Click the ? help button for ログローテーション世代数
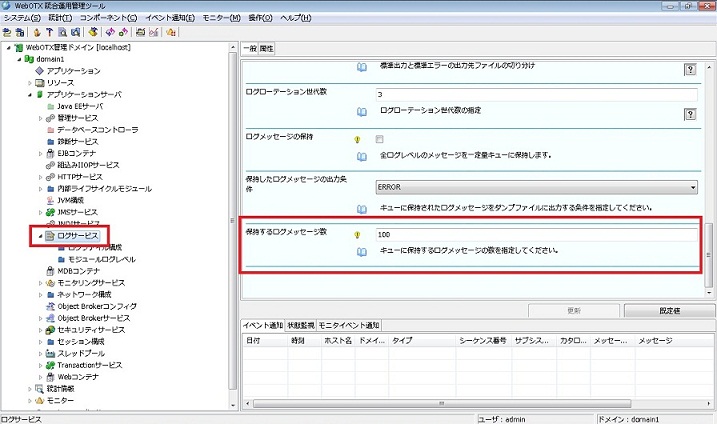Viewport: 717px width, 424px height. pos(690,114)
